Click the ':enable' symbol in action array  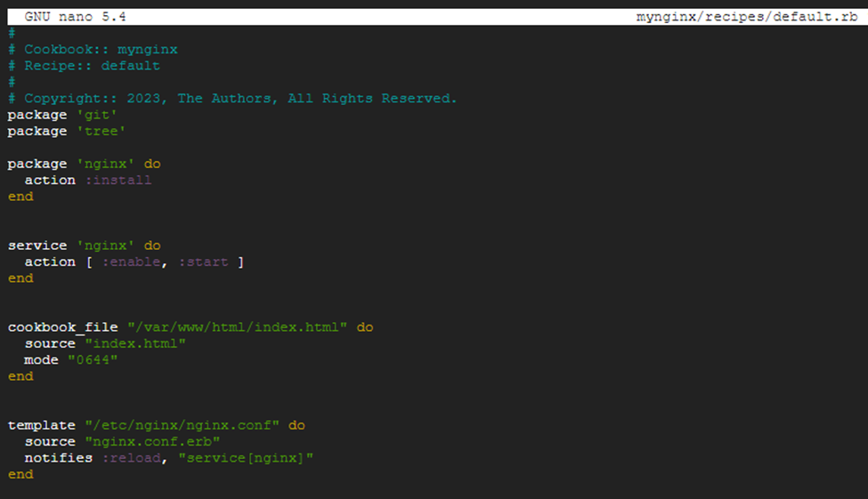coord(132,262)
